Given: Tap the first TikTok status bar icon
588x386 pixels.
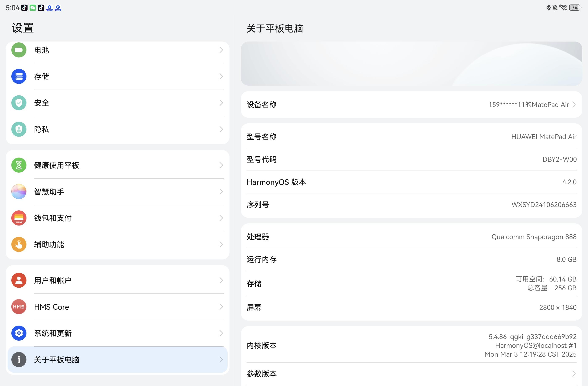Looking at the screenshot, I should 24,8.
